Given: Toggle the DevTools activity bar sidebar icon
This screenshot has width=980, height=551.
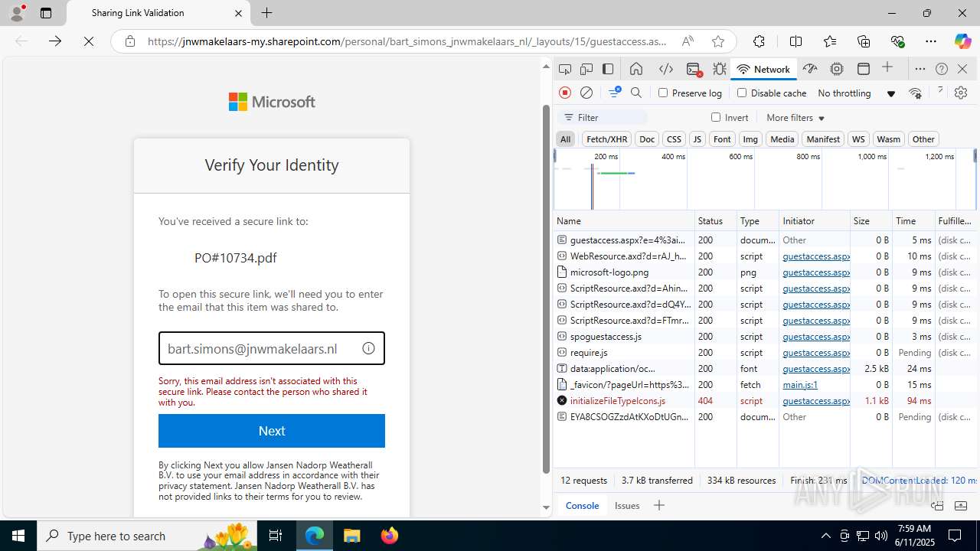Looking at the screenshot, I should point(608,69).
